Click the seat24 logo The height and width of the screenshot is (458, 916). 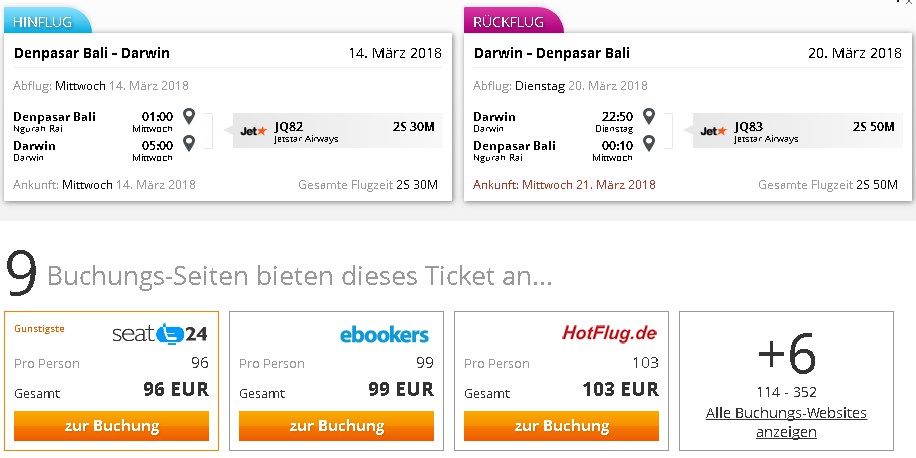pos(159,334)
